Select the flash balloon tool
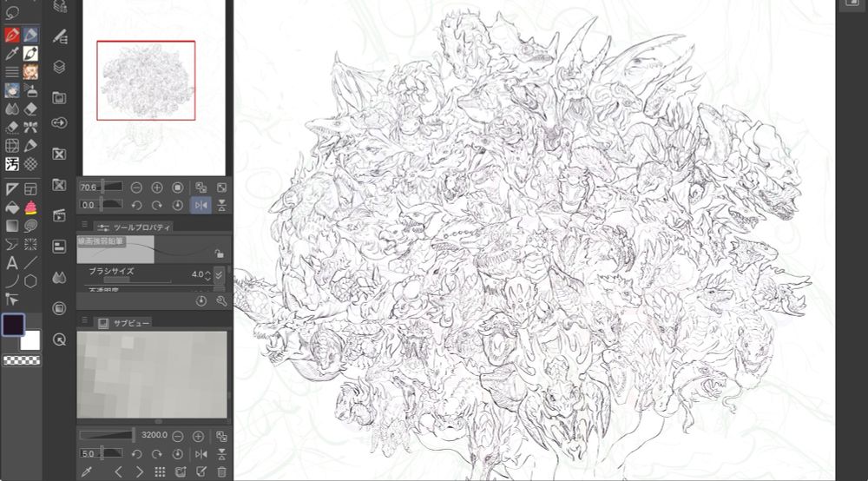The width and height of the screenshot is (868, 481). 11,244
